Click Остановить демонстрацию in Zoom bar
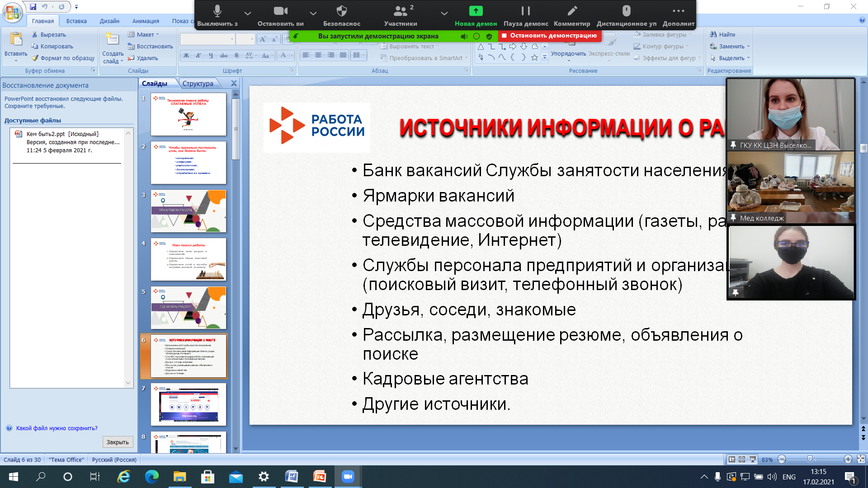Screen dimensions: 868x488 coord(549,36)
